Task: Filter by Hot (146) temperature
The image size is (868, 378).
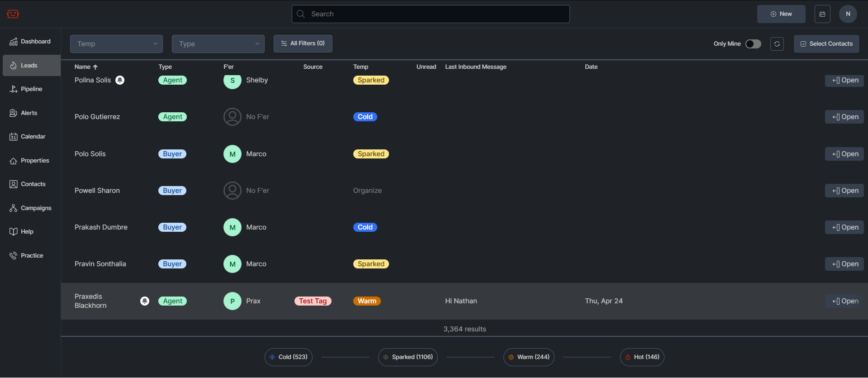Action: coord(641,357)
